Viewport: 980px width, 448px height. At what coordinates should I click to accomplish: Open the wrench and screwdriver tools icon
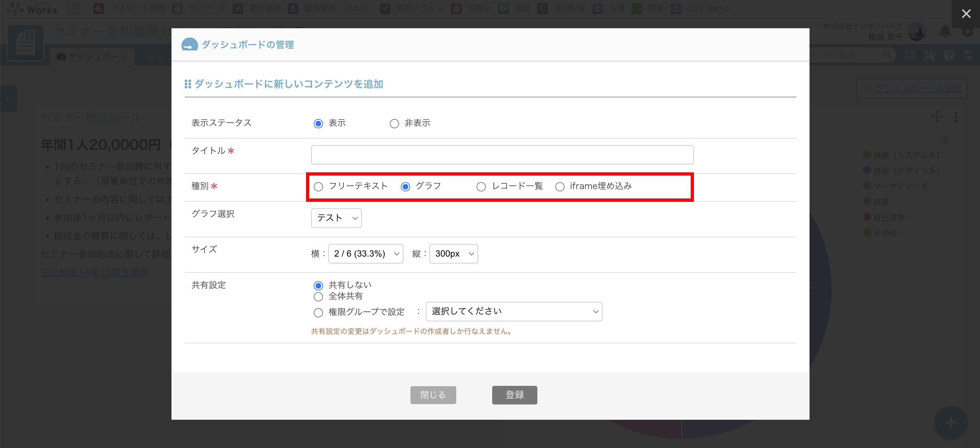tap(929, 55)
